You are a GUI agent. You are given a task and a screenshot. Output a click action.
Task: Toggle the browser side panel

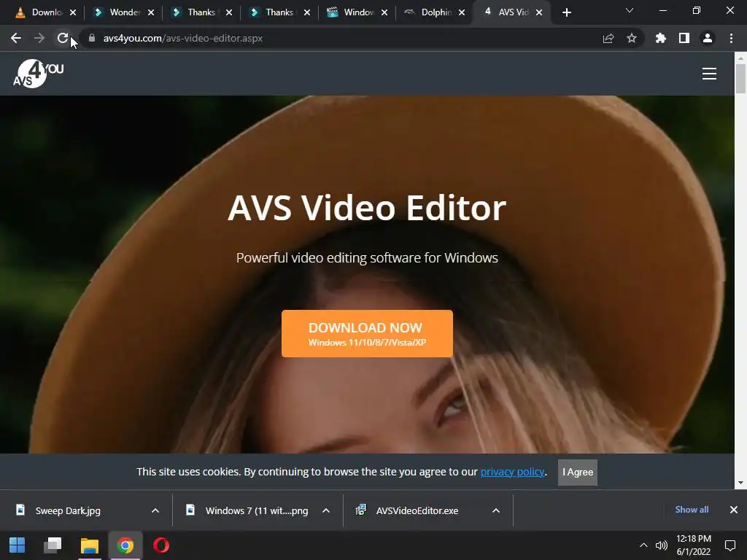[x=684, y=38]
